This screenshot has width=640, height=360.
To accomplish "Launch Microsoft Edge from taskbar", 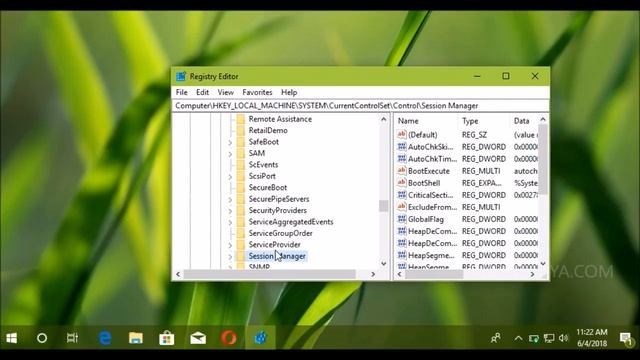I will 105,338.
